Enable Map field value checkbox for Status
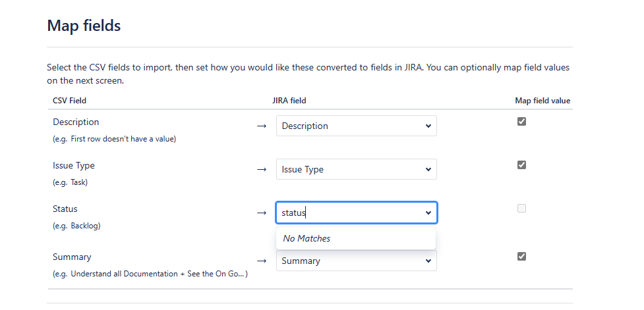644x310 pixels. (x=521, y=208)
